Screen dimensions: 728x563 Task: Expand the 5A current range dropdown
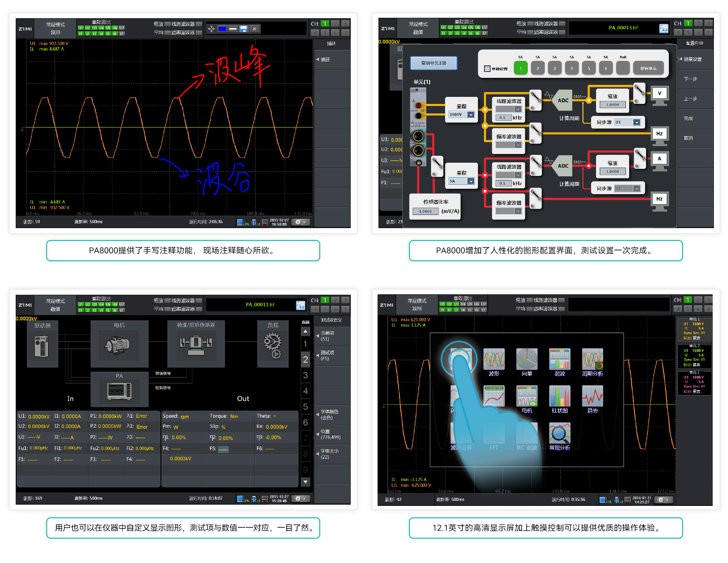coord(471,181)
